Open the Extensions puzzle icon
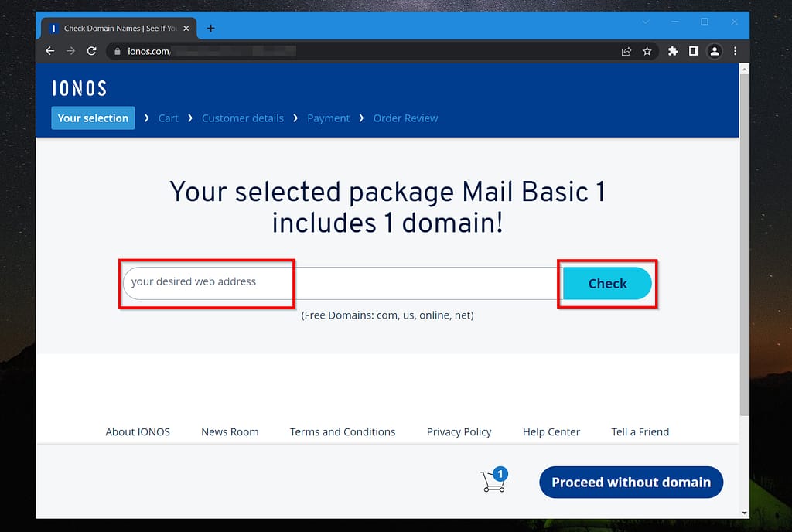This screenshot has width=792, height=532. click(x=672, y=51)
